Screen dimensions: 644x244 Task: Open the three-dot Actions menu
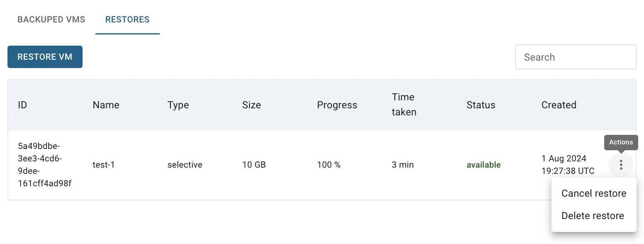point(621,165)
